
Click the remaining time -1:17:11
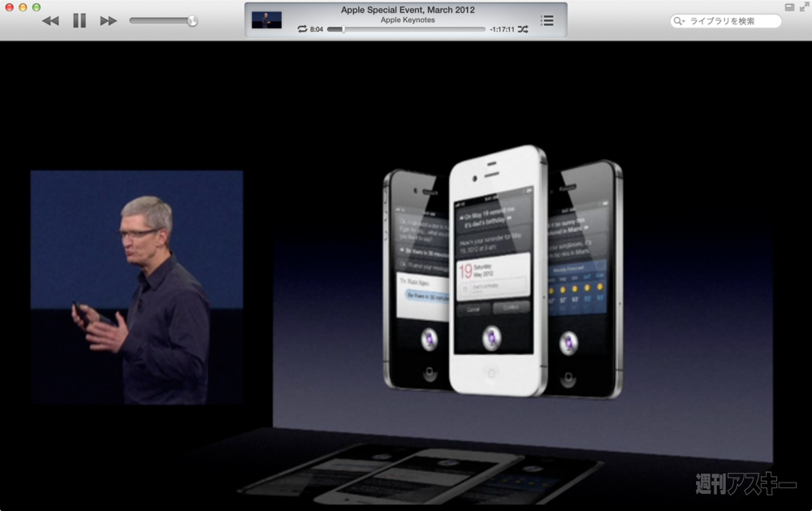pos(502,29)
